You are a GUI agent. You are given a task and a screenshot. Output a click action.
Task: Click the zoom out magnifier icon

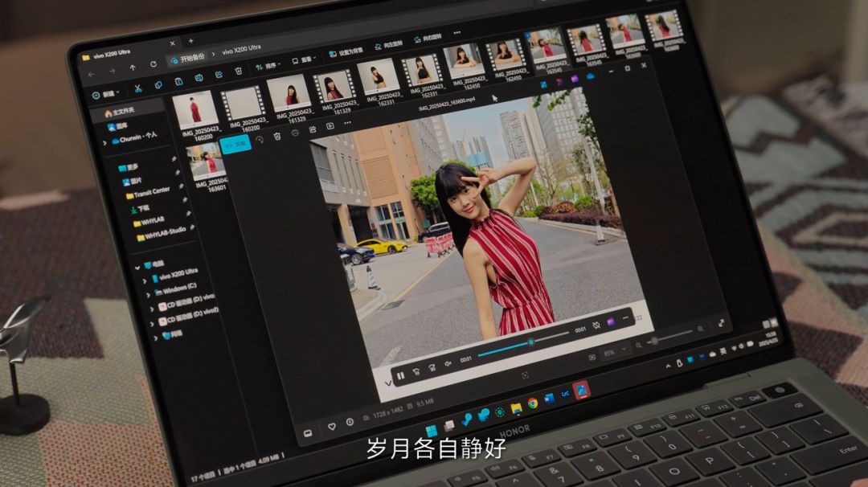639,346
